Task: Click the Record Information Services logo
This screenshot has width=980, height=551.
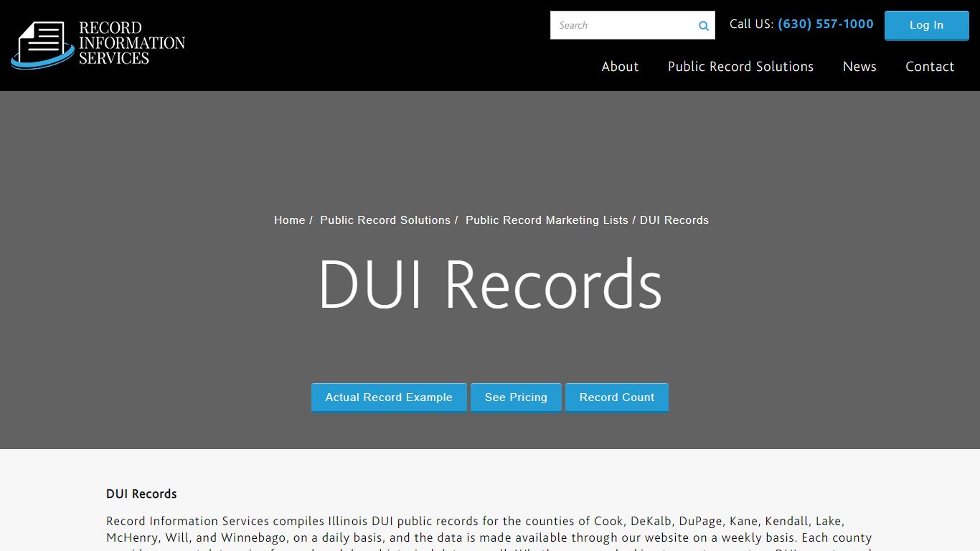Action: (98, 44)
